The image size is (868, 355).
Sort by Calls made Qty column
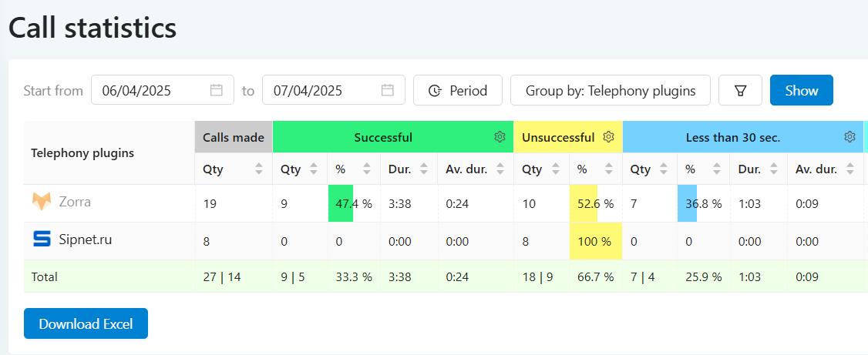(258, 169)
